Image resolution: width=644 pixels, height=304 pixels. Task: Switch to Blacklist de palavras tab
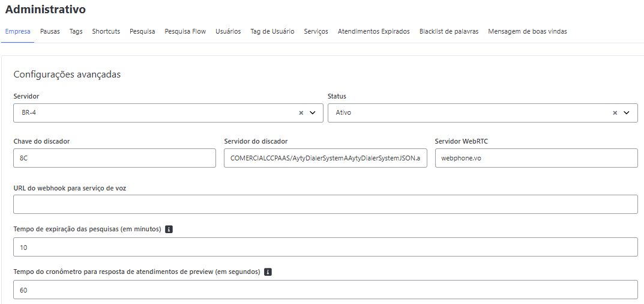pyautogui.click(x=449, y=31)
